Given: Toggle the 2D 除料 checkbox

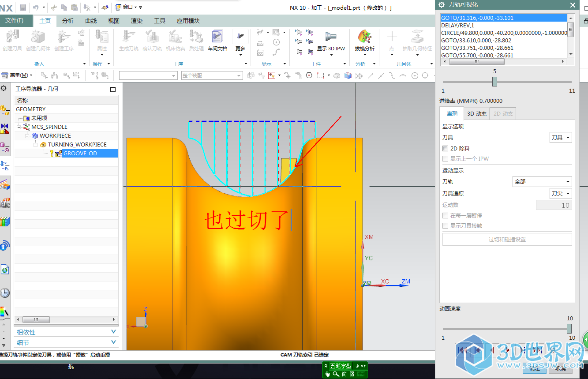Looking at the screenshot, I should 445,149.
